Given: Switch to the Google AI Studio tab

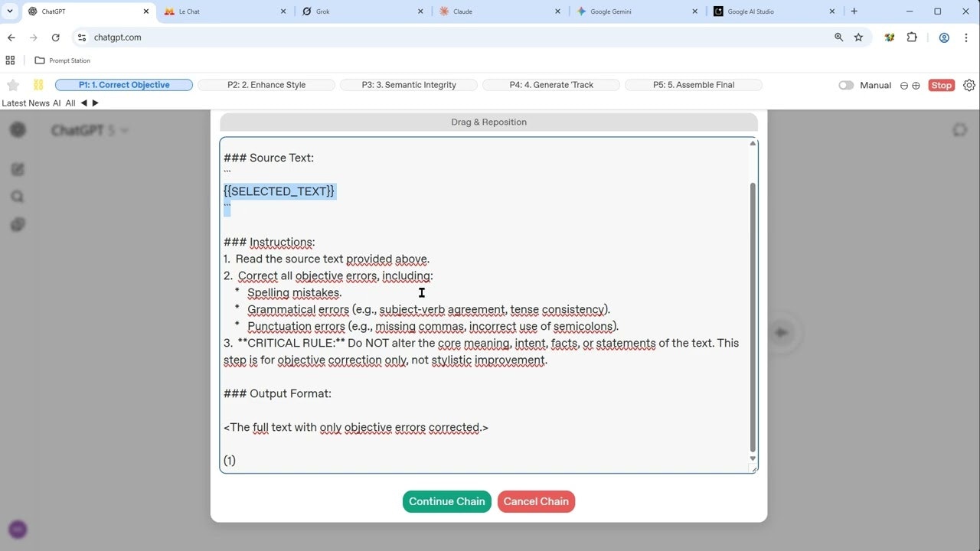Looking at the screenshot, I should (775, 11).
